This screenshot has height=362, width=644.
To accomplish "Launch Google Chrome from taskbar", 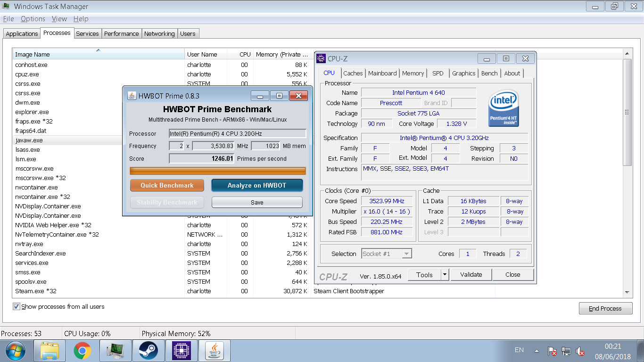I will 83,351.
